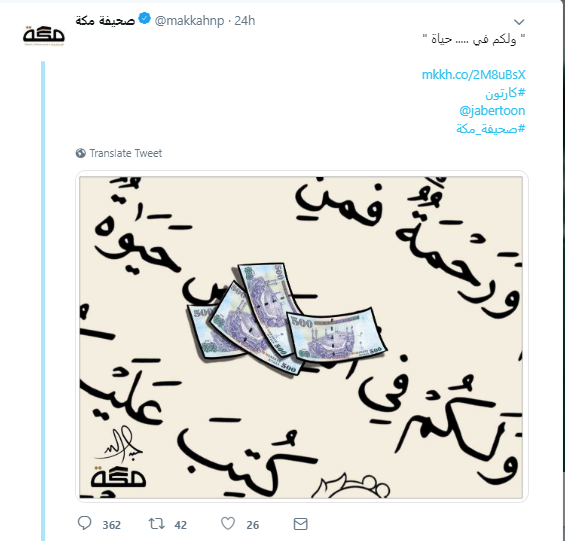
Task: Open the cartoon image with 500 banknotes
Action: click(301, 337)
